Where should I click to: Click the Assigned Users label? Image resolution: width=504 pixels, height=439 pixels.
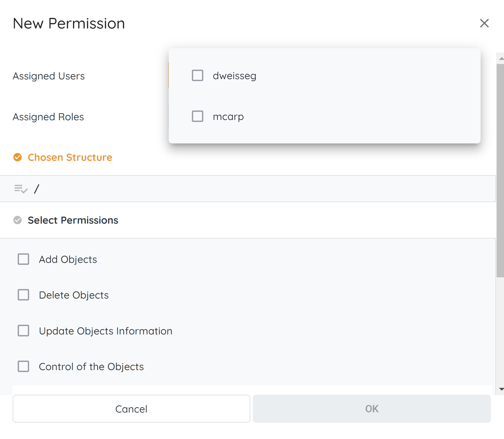49,76
